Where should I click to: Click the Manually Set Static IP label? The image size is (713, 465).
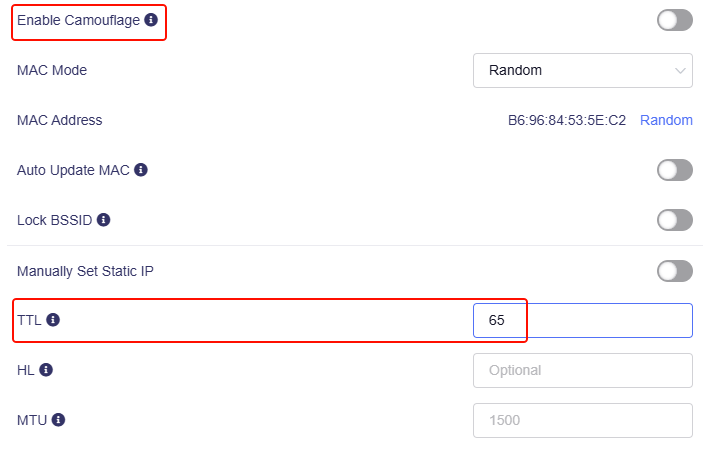[85, 270]
